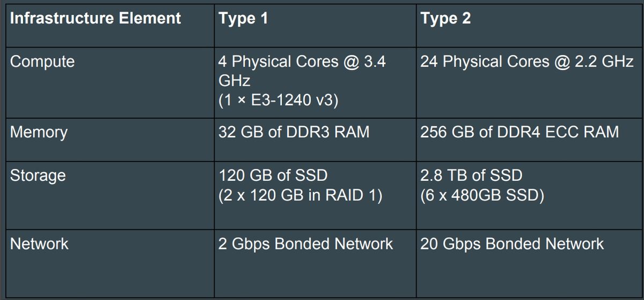Select the 120 GB of SSD text

pyautogui.click(x=273, y=175)
